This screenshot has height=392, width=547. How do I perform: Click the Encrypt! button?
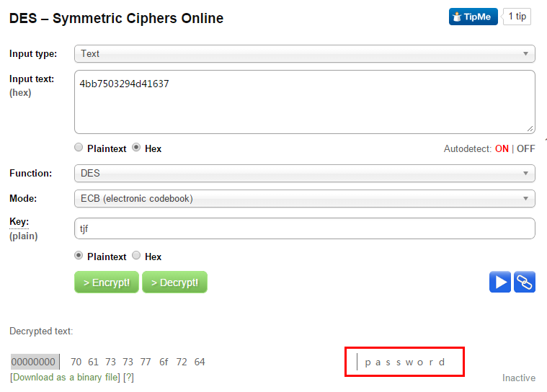click(x=107, y=282)
